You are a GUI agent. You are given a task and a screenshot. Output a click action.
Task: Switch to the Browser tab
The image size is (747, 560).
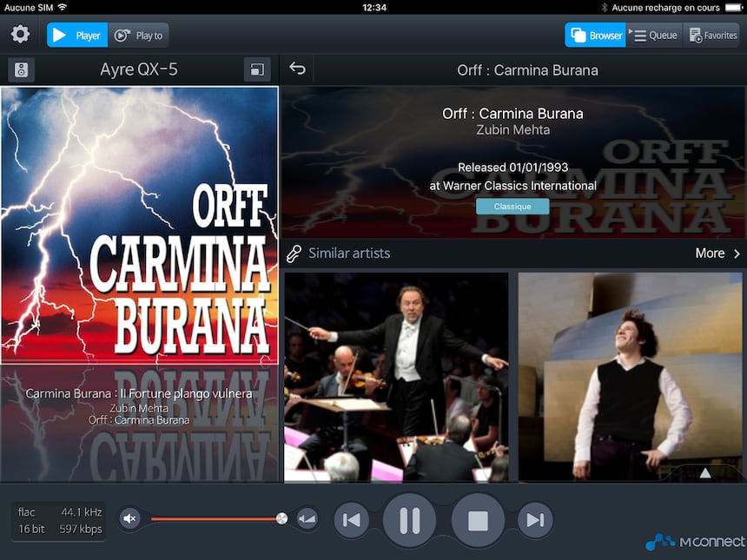click(x=595, y=36)
